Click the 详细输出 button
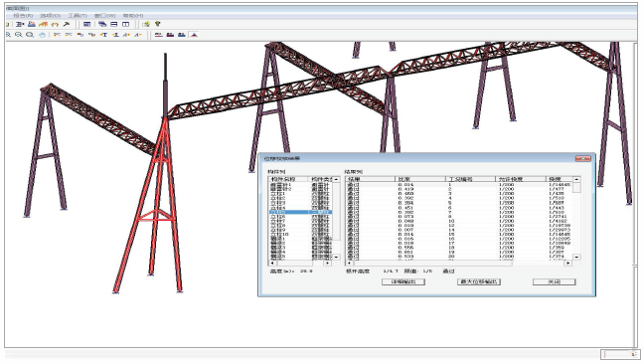Image resolution: width=644 pixels, height=364 pixels. pos(403,281)
